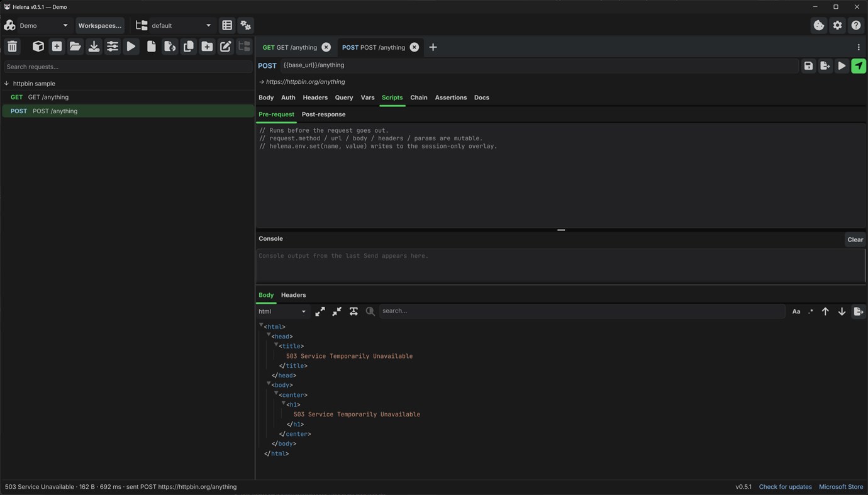Viewport: 868px width, 495px height.
Task: Close the GET /anything tab
Action: pyautogui.click(x=326, y=47)
